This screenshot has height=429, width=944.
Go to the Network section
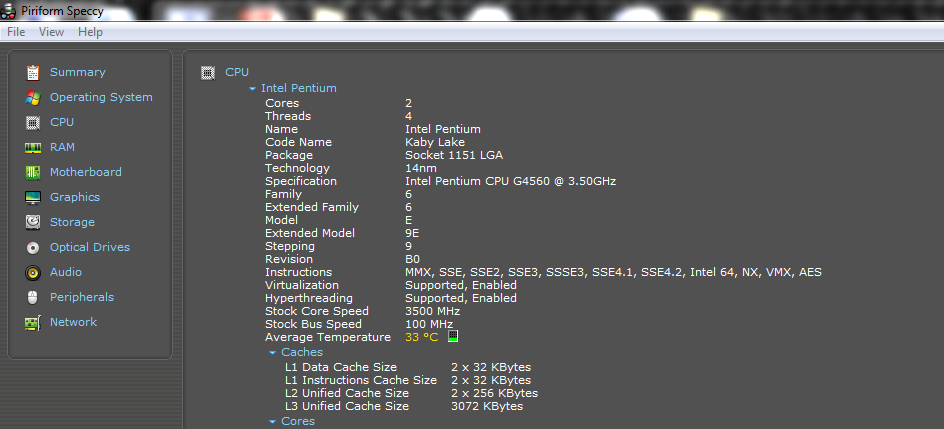[x=73, y=323]
